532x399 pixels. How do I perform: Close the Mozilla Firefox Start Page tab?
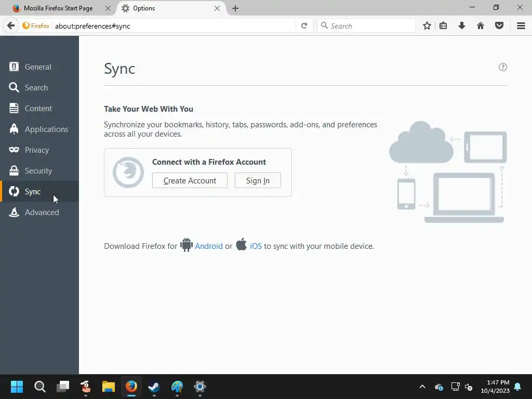click(108, 8)
